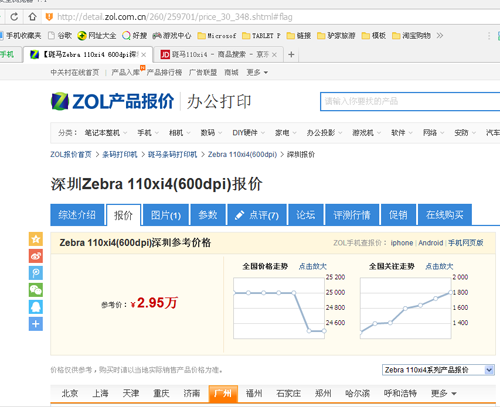Open the 点评(7) reviews tab
Viewport: 500px width, 407px height.
point(257,215)
